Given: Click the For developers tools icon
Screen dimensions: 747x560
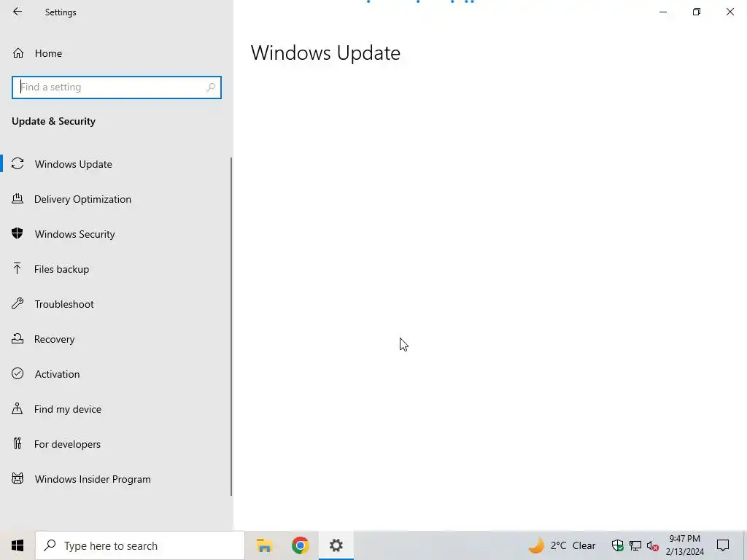Looking at the screenshot, I should coord(18,443).
